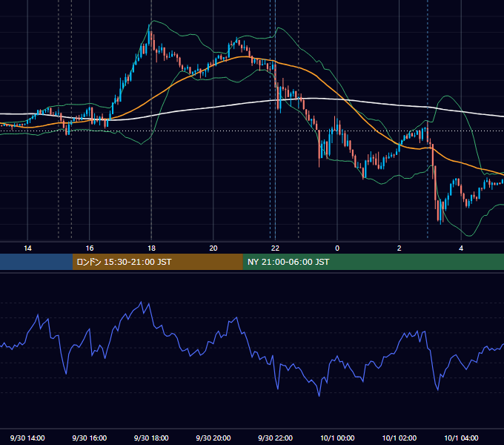Click the 10/1 00:00 date label

(337, 438)
